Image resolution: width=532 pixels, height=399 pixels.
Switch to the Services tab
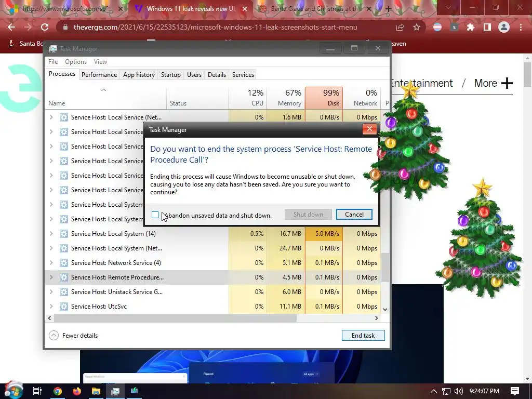click(x=243, y=75)
